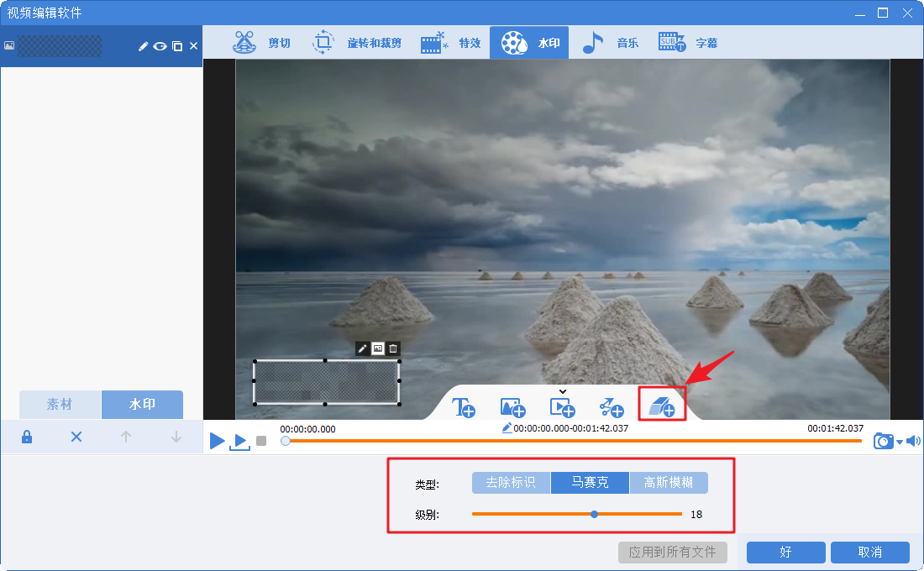
Task: Select the 水印 tab in left panel
Action: tap(142, 404)
